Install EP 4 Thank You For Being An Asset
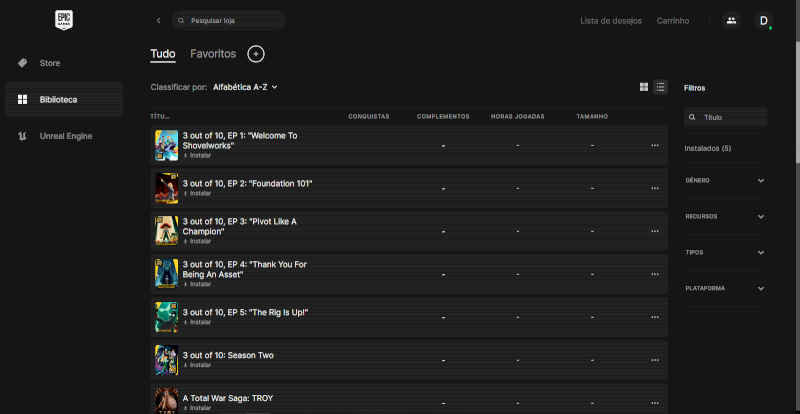This screenshot has width=800, height=414. tap(197, 284)
